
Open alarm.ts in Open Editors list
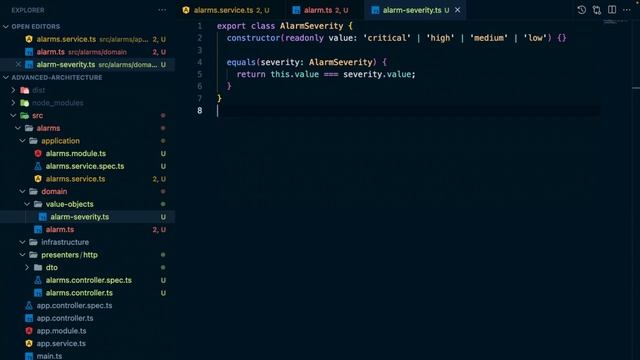coord(87,52)
